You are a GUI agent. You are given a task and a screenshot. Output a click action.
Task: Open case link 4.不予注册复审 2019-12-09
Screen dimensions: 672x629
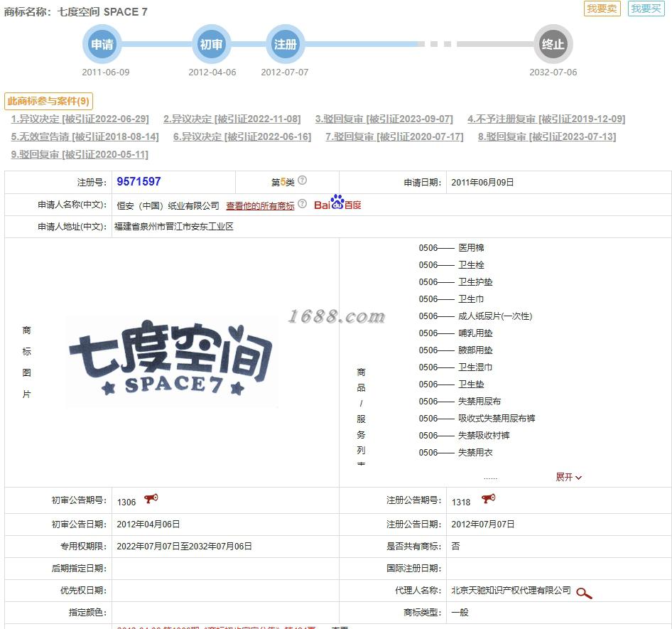click(x=546, y=119)
